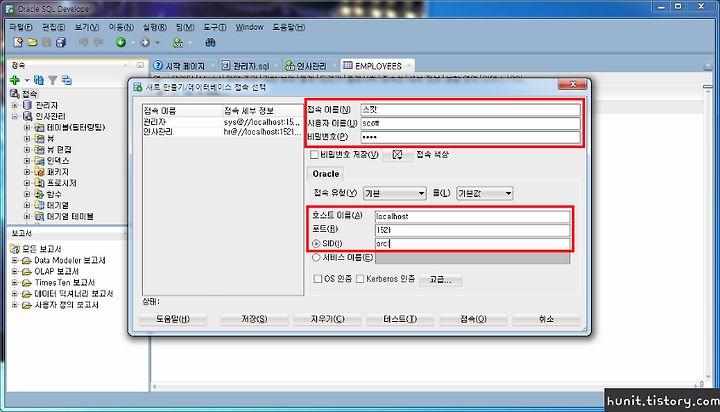Open dropdown arrow next to New Connection plus
720x412 pixels.
[27, 80]
